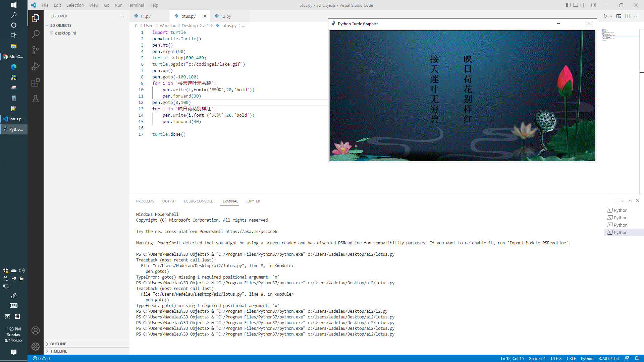Select desktop.ini in the Explorer
The image size is (644, 362).
click(65, 33)
